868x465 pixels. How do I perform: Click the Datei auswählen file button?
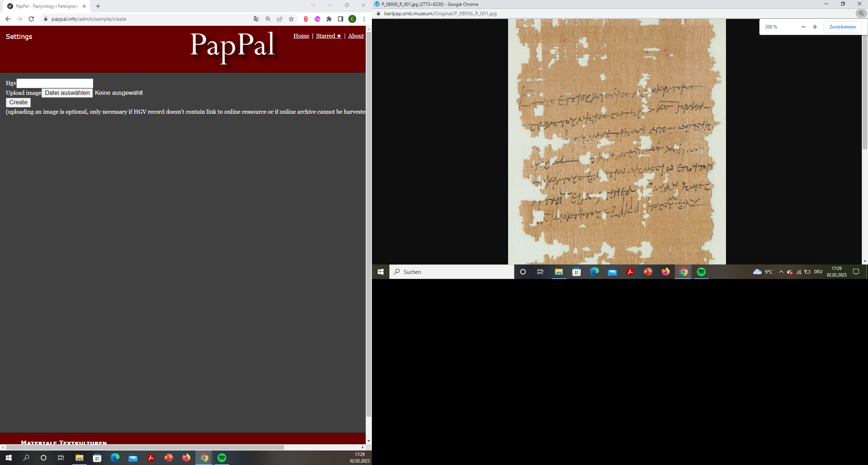pyautogui.click(x=67, y=93)
